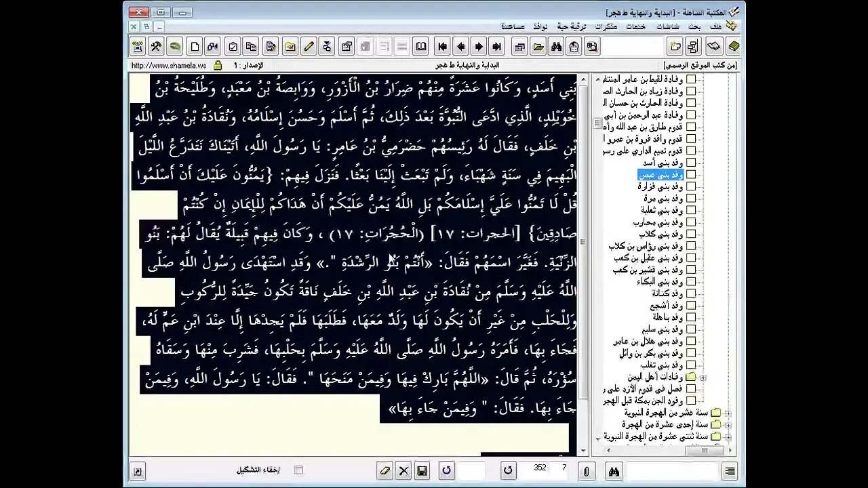Select tree item وفد بني البكاء
This screenshot has width=868, height=488.
659,281
